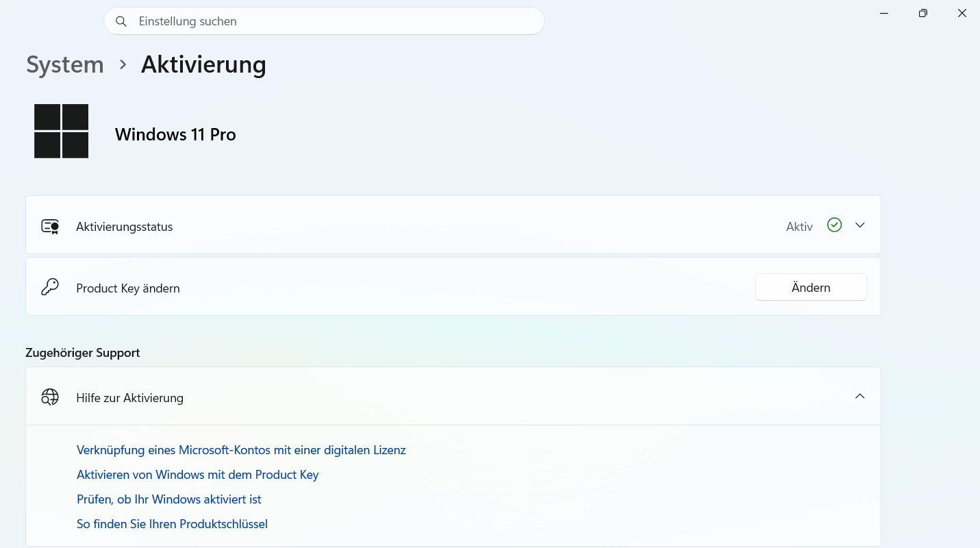Expand the Aktivierungsstatus chevron

[860, 225]
